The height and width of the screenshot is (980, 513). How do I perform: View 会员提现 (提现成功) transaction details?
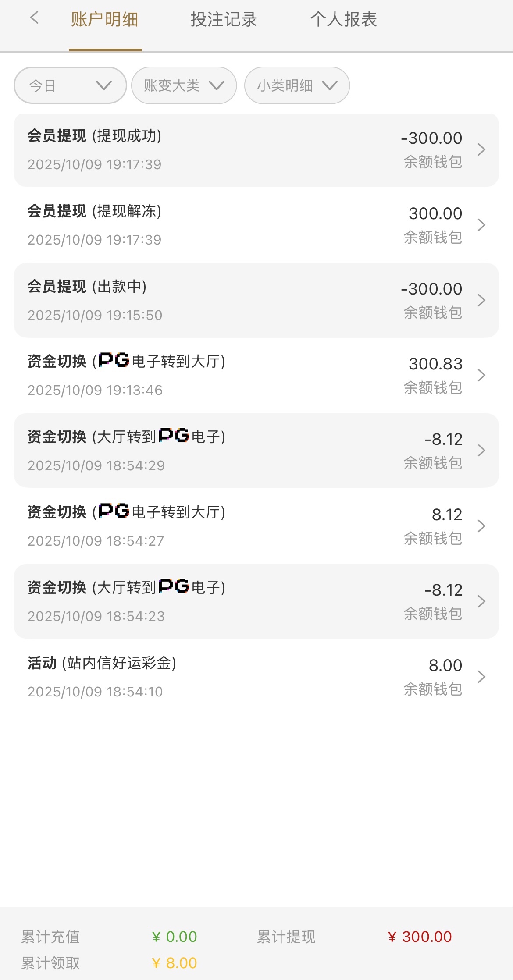pos(219,150)
